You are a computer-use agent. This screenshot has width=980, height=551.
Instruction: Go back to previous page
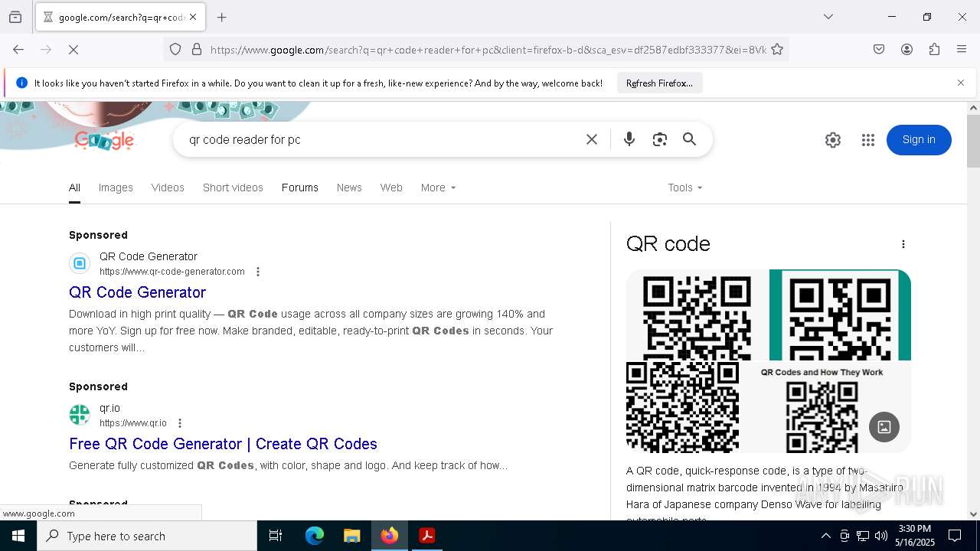pos(18,50)
